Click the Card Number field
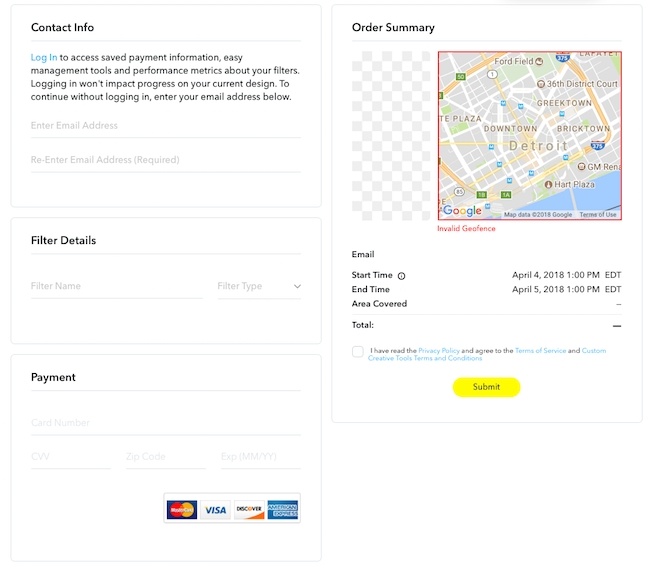Screen dimensions: 650x569 [x=166, y=423]
